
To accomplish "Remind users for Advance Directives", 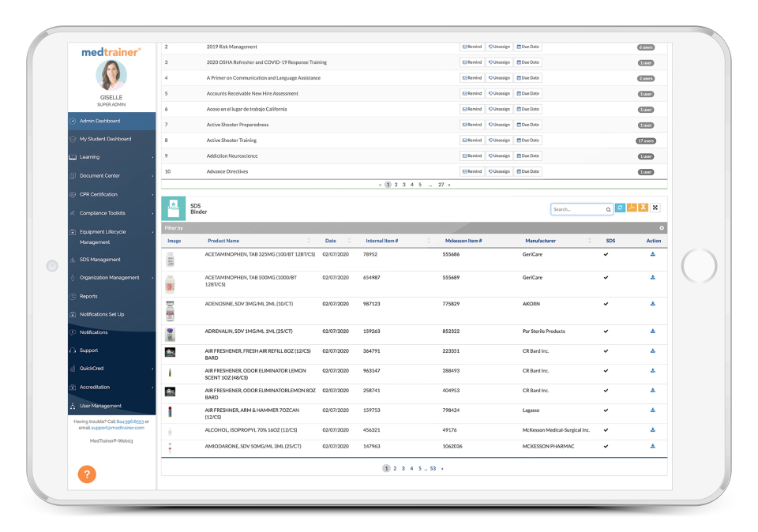I will click(472, 171).
